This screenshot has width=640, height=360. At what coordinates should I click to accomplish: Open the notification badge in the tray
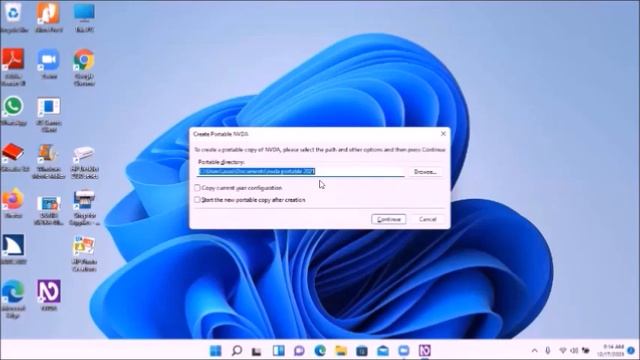[631, 350]
